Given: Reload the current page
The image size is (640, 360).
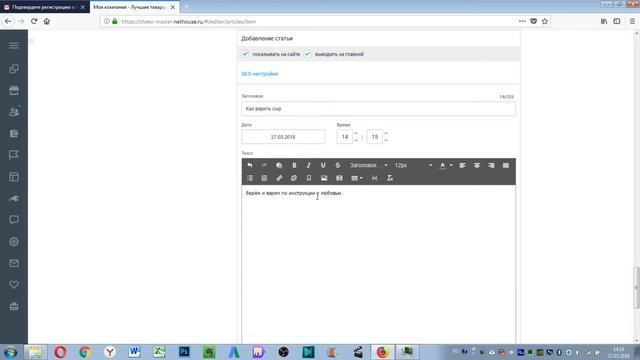Looking at the screenshot, I should 34,21.
